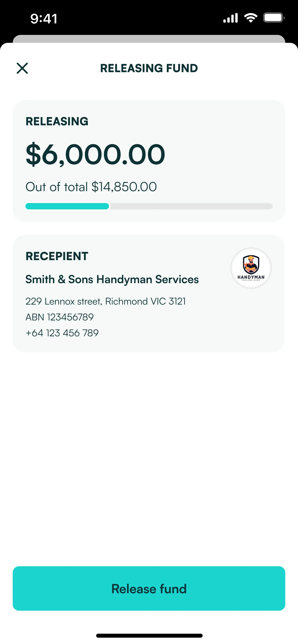
Task: Tap the cellular signal bars icon
Action: pos(230,18)
